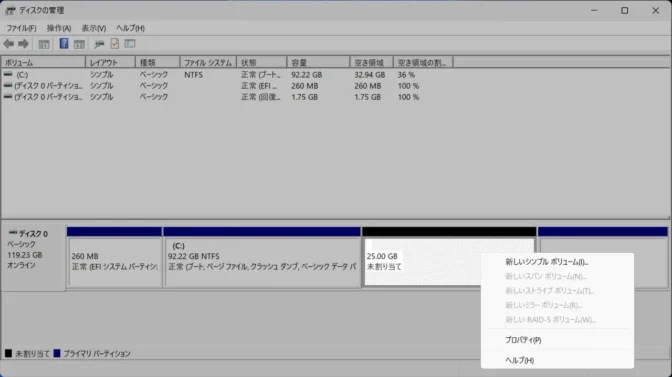Sort by the 空き領域の割... column header
Screen dimensions: 672x377
point(423,63)
